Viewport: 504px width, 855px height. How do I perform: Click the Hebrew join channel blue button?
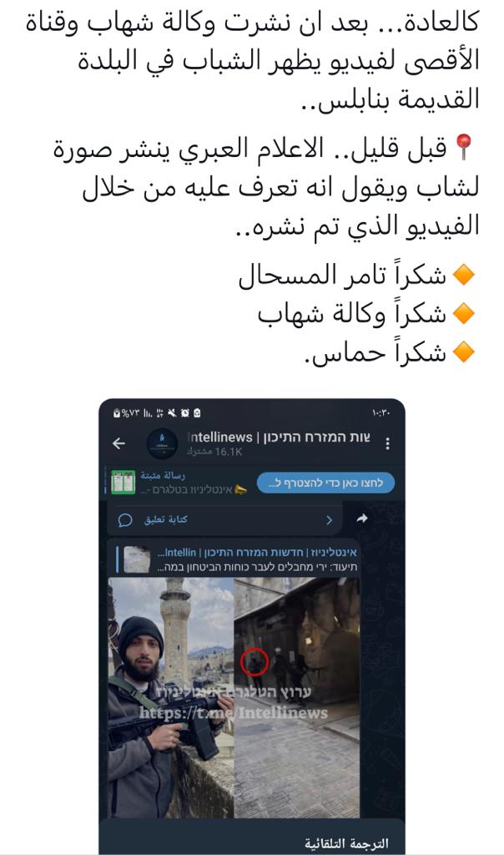325,483
